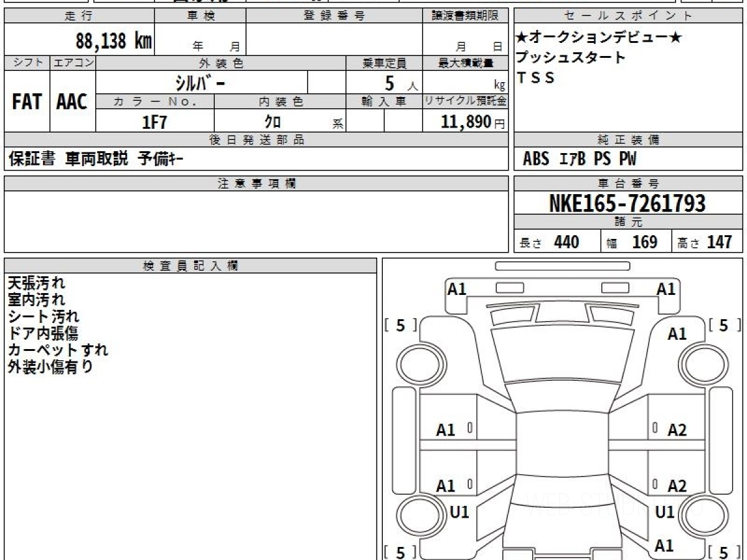Click the エアコン header cell
Viewport: 747px width, 560px height.
(73, 63)
